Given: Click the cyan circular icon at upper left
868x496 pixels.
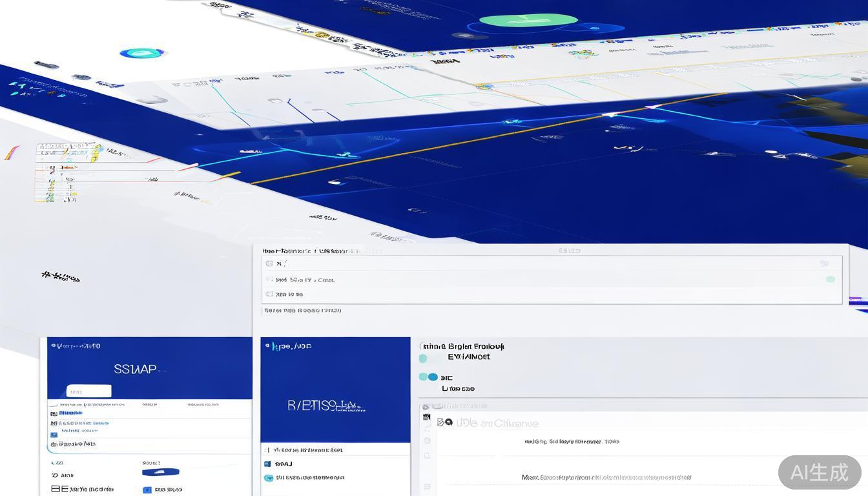Looking at the screenshot, I should [143, 54].
